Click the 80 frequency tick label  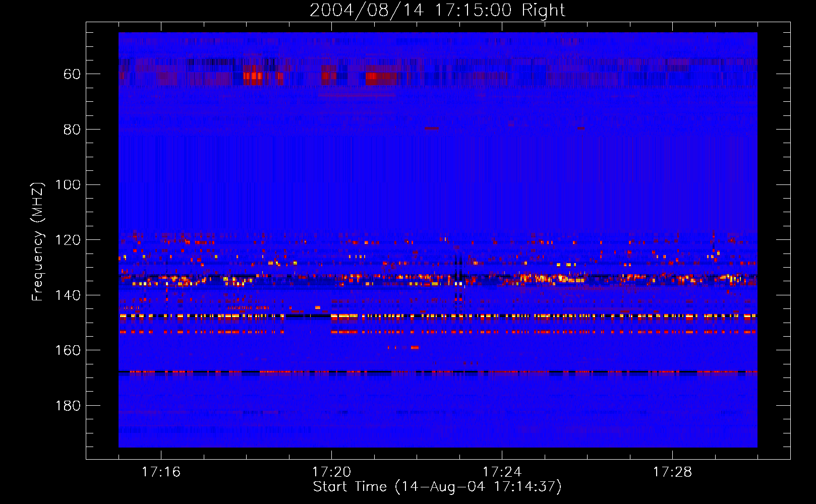tap(72, 130)
